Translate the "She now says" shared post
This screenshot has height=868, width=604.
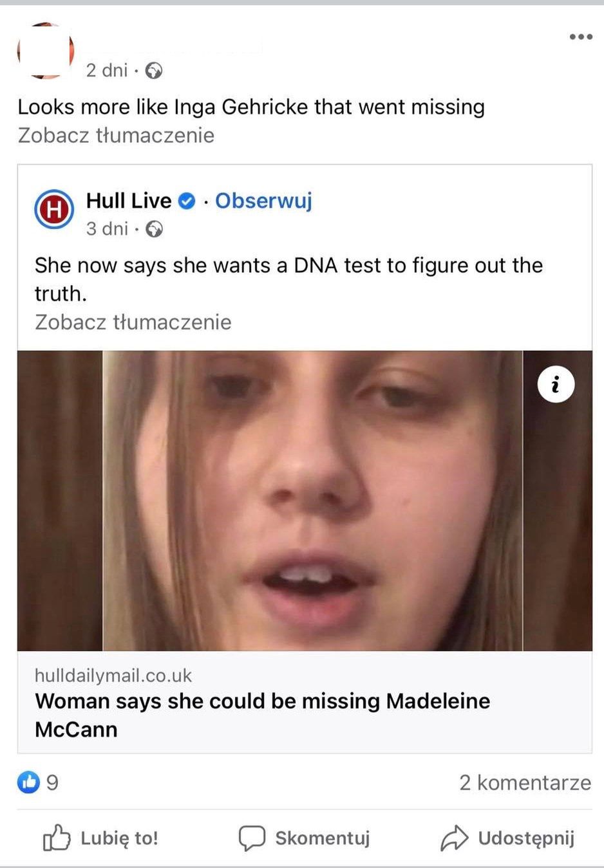(x=133, y=322)
